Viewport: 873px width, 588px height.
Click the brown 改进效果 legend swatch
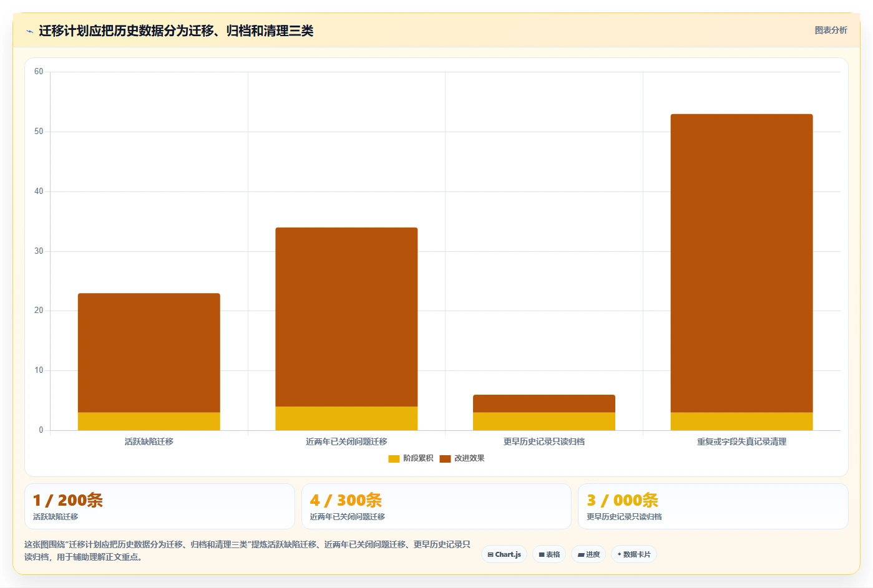445,458
